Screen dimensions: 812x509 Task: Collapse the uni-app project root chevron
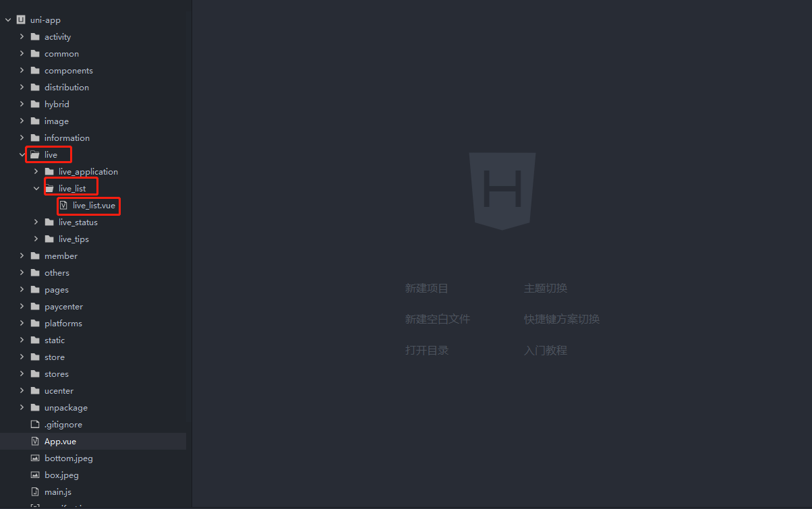[x=8, y=20]
